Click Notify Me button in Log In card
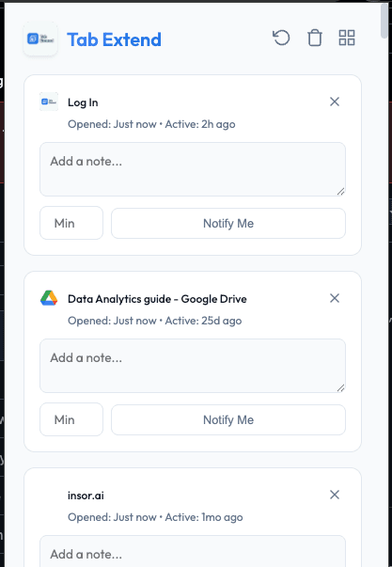This screenshot has height=567, width=392. [x=228, y=223]
